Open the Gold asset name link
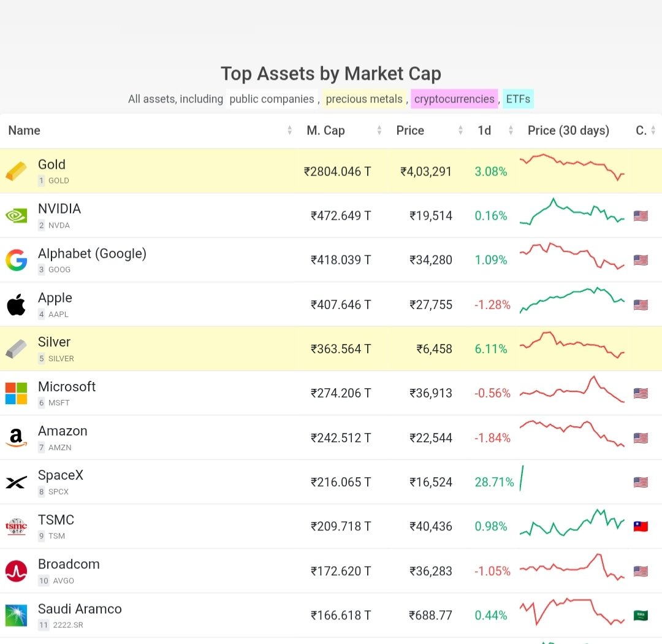662x644 pixels. pyautogui.click(x=51, y=164)
